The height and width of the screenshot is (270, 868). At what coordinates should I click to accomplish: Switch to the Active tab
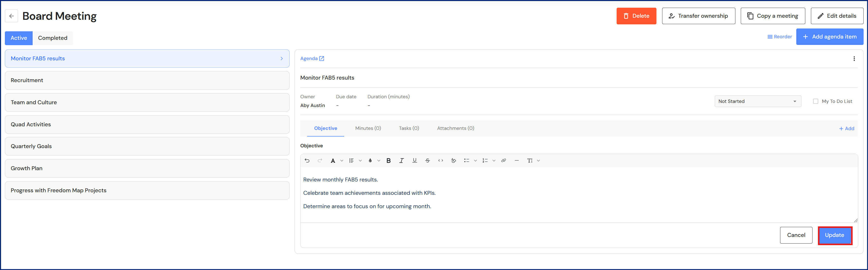tap(19, 38)
